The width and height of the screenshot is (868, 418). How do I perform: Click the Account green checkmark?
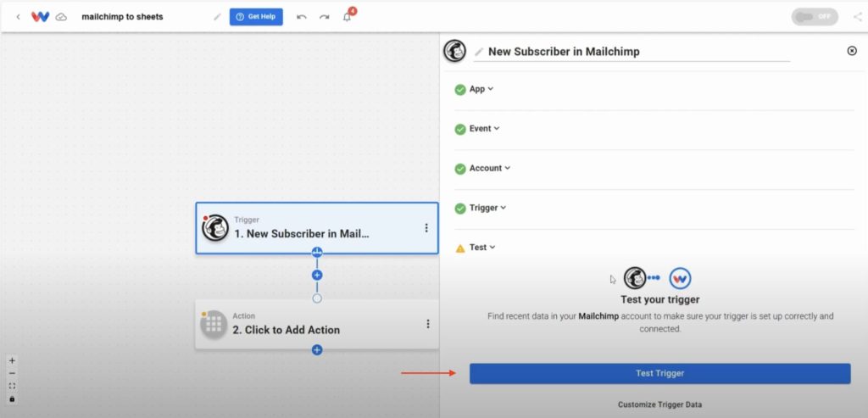coord(460,169)
